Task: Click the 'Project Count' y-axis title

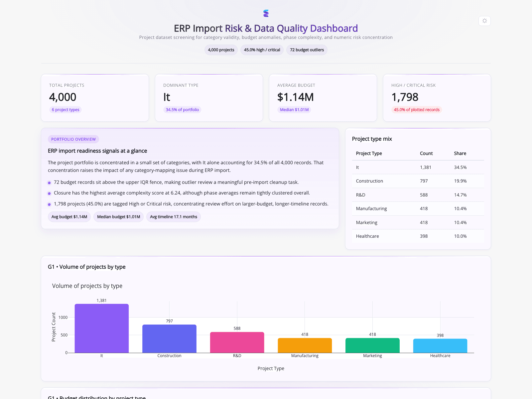Action: coord(54,327)
